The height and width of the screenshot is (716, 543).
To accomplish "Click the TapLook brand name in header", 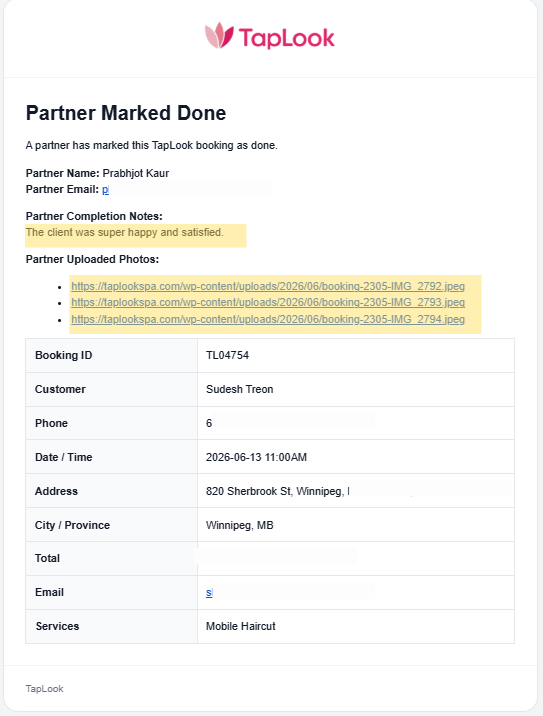I will (286, 38).
